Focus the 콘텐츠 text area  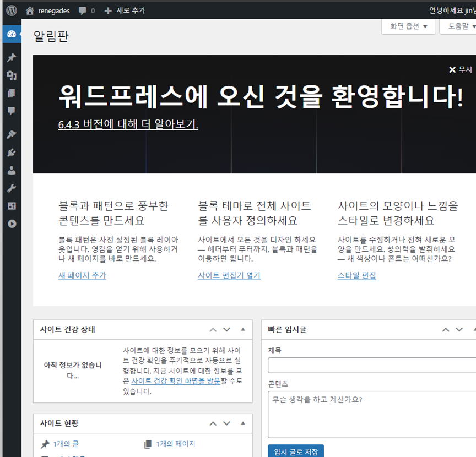click(x=372, y=415)
